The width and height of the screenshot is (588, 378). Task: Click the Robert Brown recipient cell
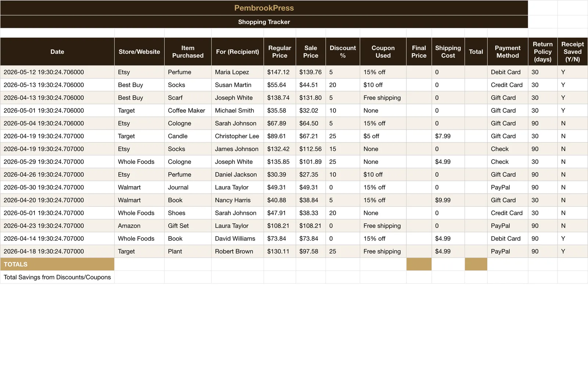pos(237,251)
